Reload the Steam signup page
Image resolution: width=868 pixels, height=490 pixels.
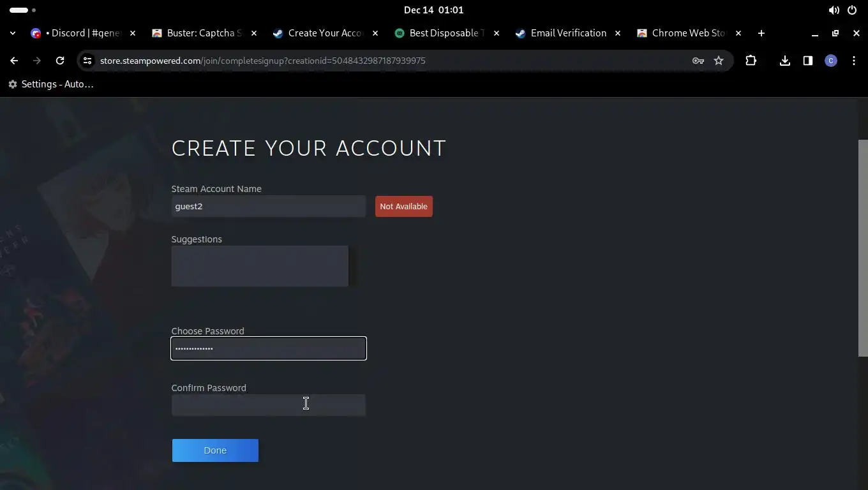coord(60,61)
